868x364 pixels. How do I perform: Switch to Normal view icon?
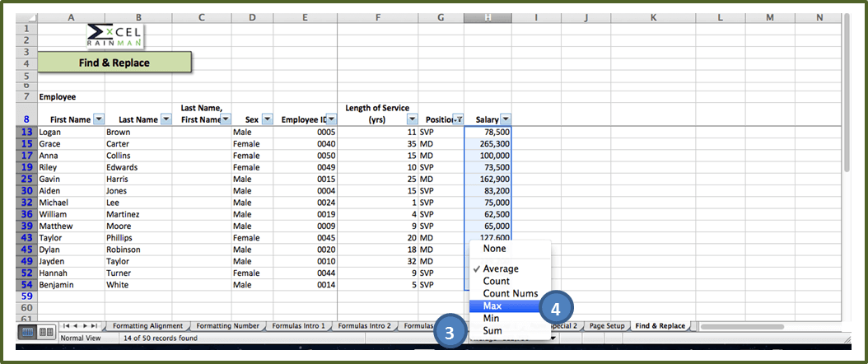[x=26, y=331]
